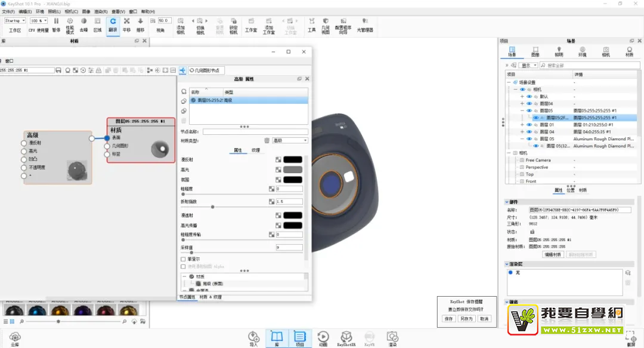Open the 光管理器 (light manager)
Image resolution: width=644 pixels, height=348 pixels.
pos(364,24)
